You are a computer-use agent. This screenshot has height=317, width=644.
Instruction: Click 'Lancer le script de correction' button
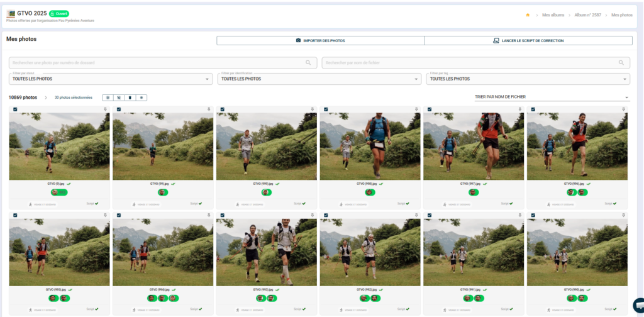coord(528,41)
